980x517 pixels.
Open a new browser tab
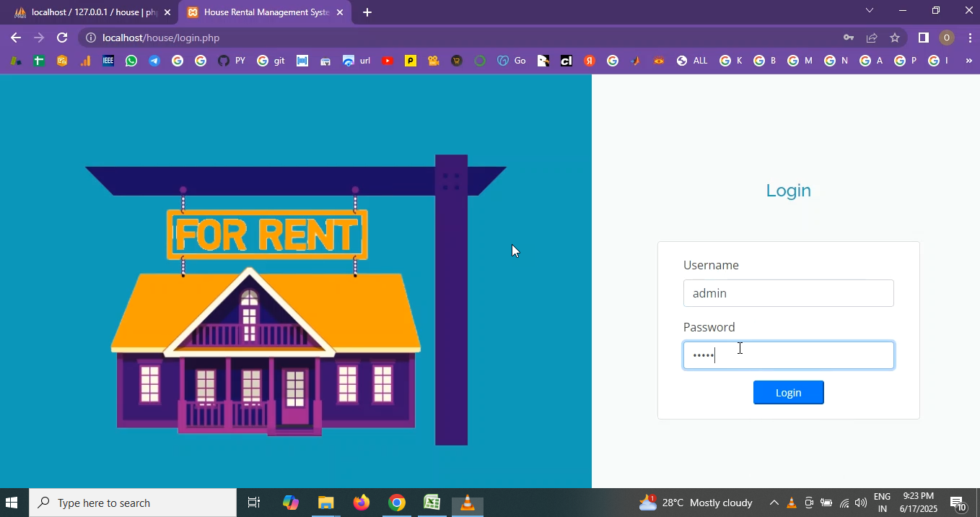tap(367, 12)
